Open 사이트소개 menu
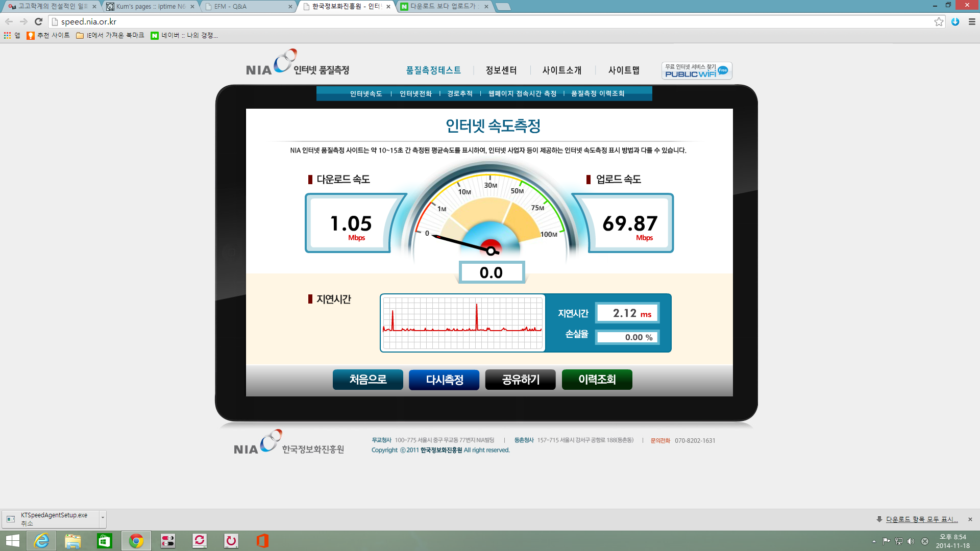 562,70
